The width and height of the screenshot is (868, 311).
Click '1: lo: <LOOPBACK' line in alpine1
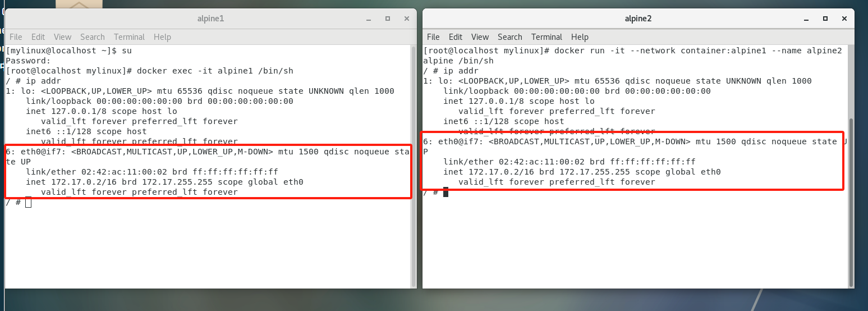pos(200,91)
